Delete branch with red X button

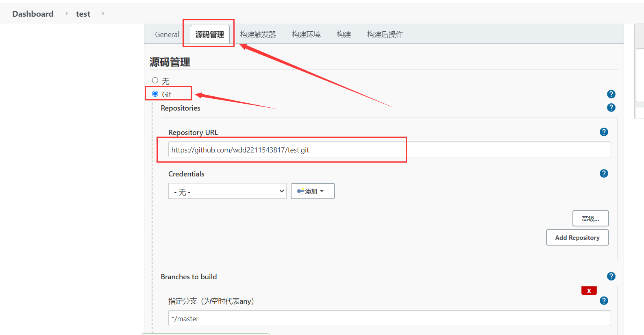[589, 291]
